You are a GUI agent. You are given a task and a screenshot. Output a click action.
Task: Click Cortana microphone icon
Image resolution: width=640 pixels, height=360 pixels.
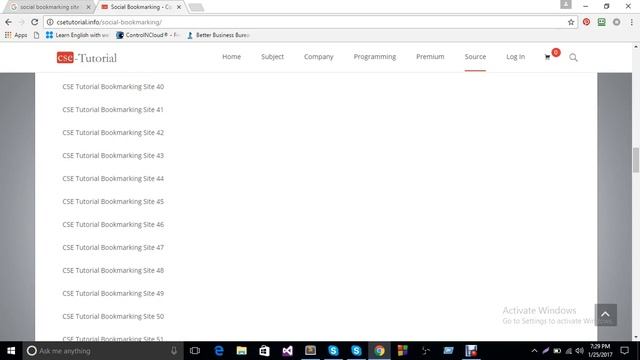(174, 351)
